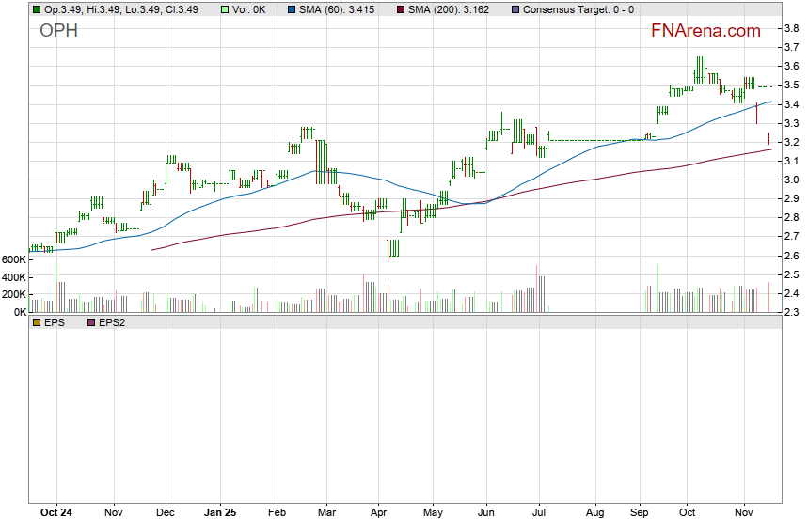Image resolution: width=808 pixels, height=532 pixels.
Task: Click the SMA (60): 3.415 legend text
Action: click(x=339, y=9)
